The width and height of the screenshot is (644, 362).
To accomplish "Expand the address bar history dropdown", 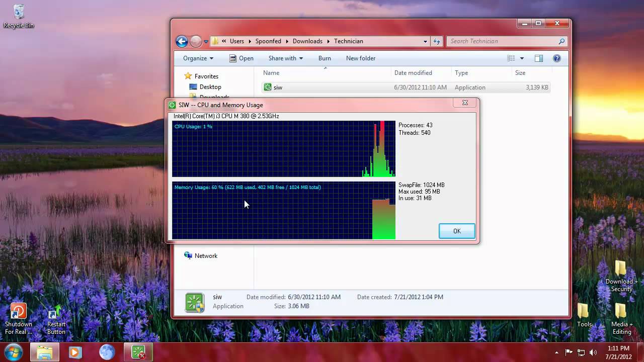I will coord(425,42).
